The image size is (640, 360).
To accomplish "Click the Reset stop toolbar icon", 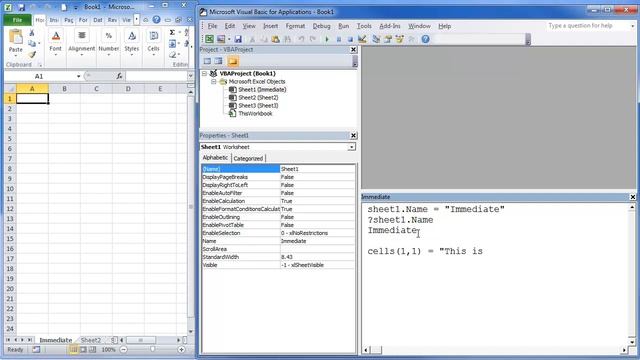I will (350, 39).
